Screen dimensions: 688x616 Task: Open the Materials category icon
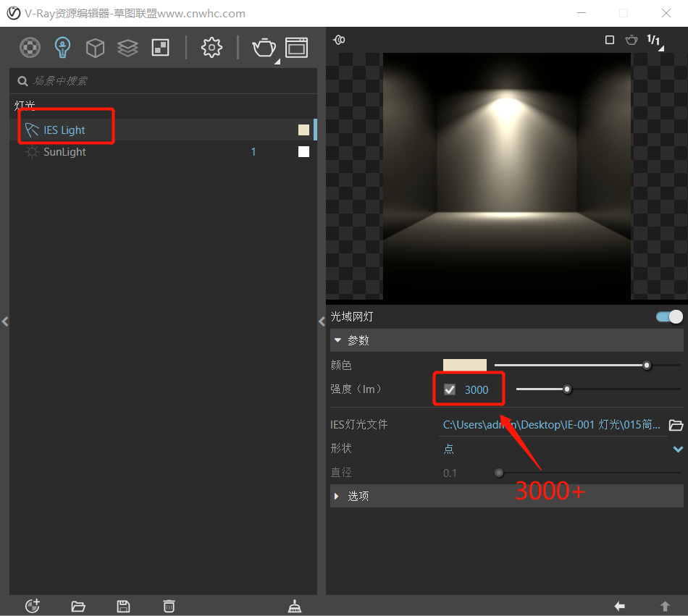(x=30, y=47)
